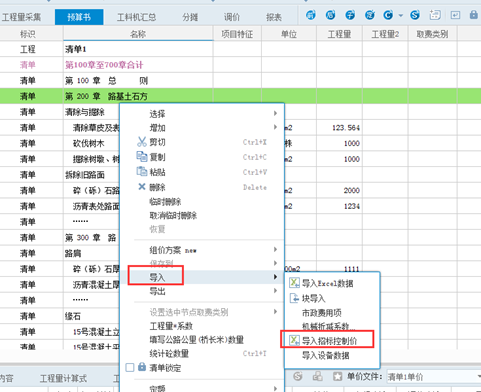Expand the 增加 submenu arrow
Screen dimensions: 481x392
click(275, 127)
